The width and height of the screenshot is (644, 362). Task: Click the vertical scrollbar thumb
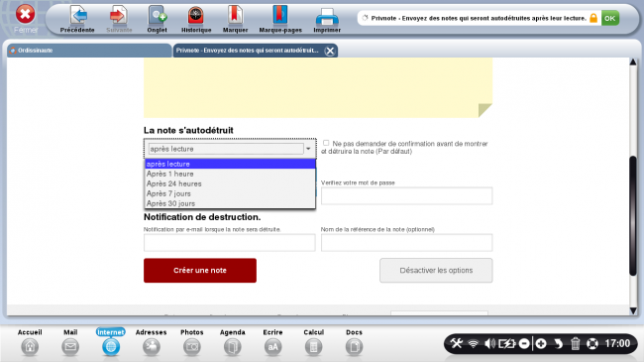point(633,215)
